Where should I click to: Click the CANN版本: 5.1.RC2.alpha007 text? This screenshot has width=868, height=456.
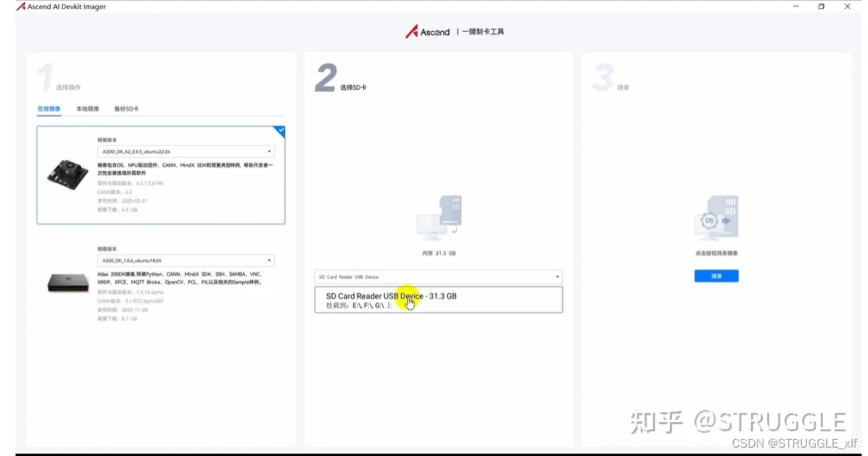[x=130, y=301]
